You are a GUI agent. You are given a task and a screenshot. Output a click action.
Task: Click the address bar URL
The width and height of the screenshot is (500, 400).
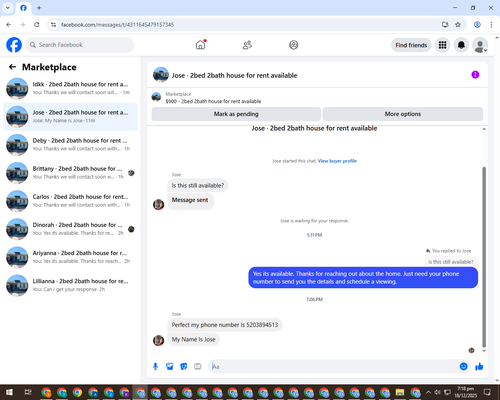tap(117, 25)
